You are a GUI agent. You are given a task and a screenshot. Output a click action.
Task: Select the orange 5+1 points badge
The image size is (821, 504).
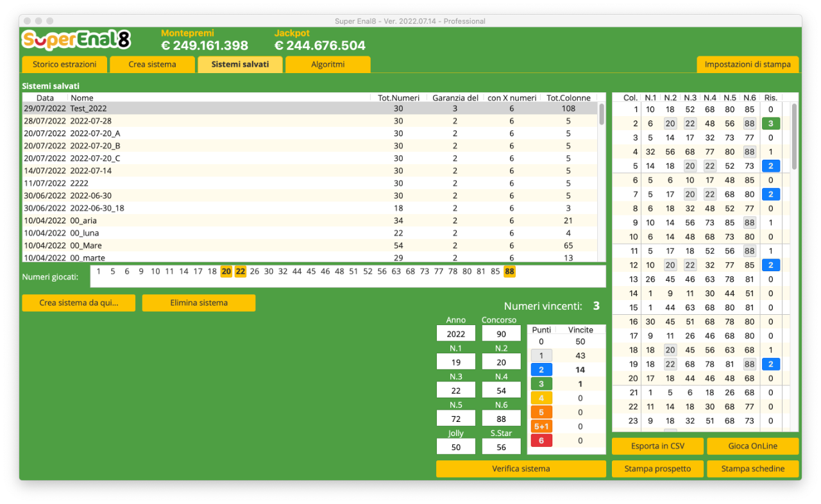coord(541,426)
